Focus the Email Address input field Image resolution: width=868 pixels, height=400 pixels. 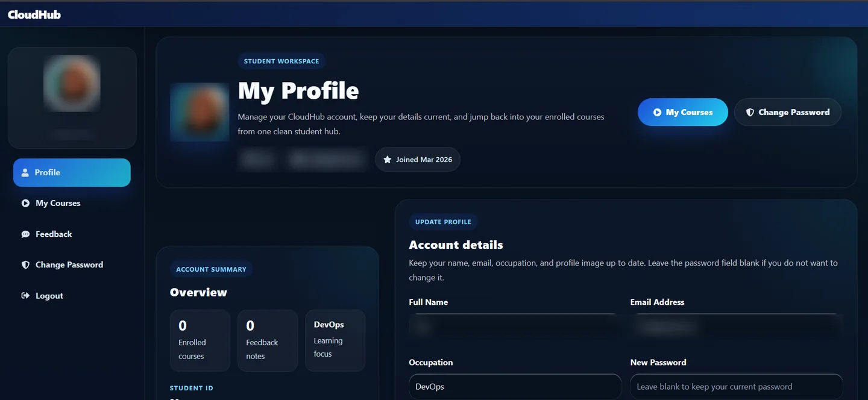(736, 327)
